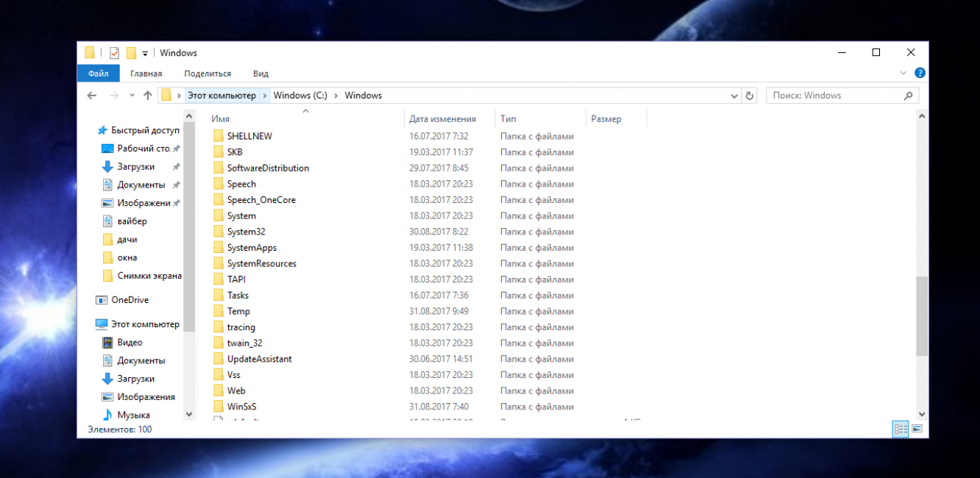Click the folder icon of the TAPI row
The height and width of the screenshot is (478, 980).
[x=218, y=279]
